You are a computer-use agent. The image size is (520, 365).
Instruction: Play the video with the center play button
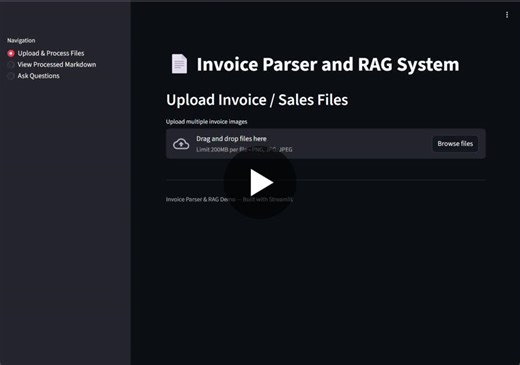coord(260,182)
